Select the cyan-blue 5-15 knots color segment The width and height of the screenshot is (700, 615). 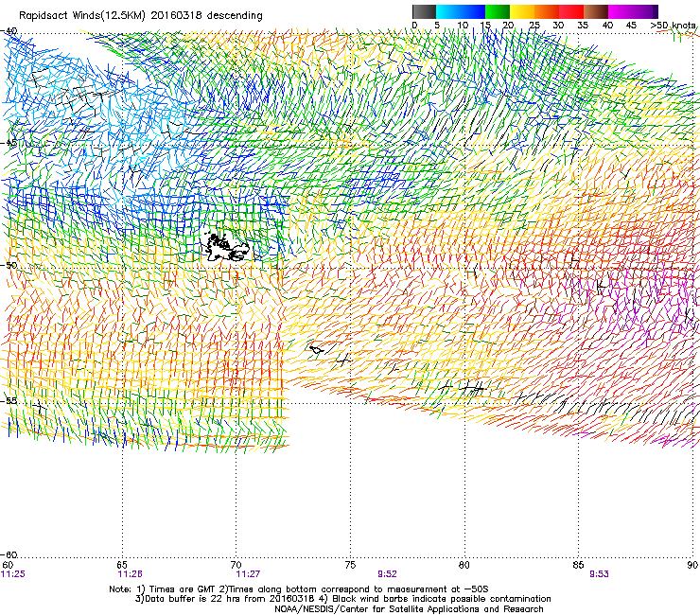click(x=461, y=11)
